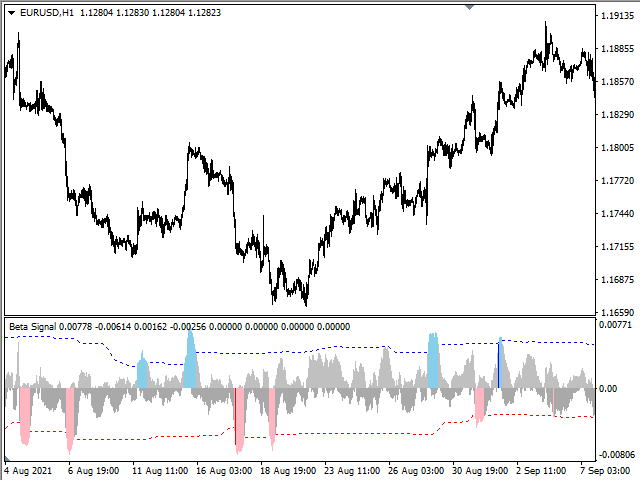Click the 23 Aug 11:00 time label
The width and height of the screenshot is (640, 480).
[352, 471]
